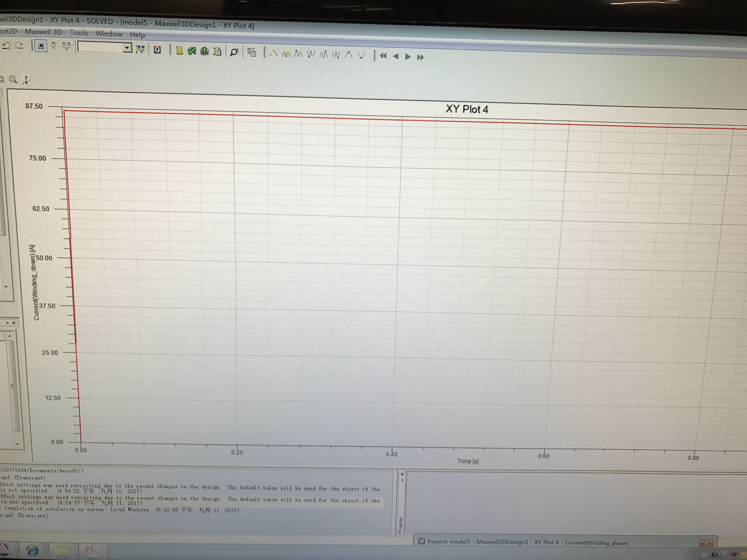
Task: Click the distributed machines network icon
Action: tap(67, 46)
